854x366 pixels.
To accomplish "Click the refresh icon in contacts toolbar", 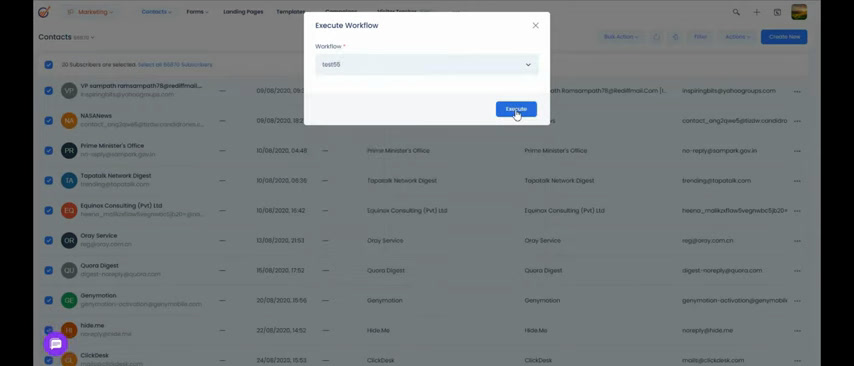I will tap(656, 37).
